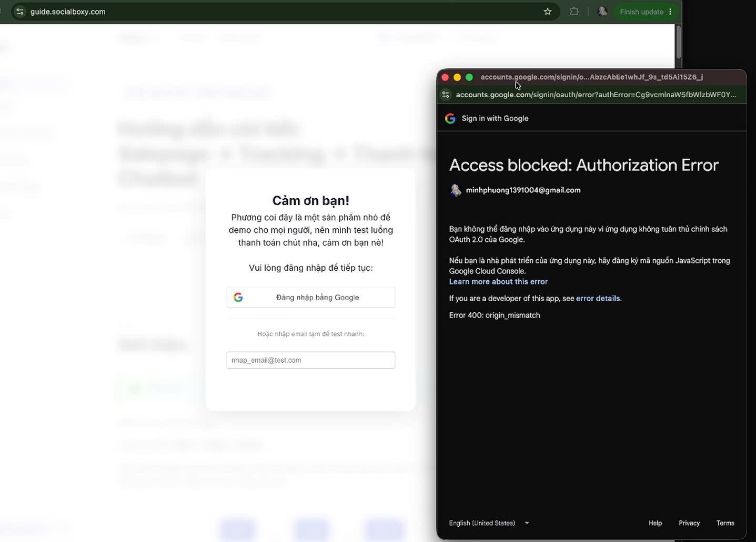The height and width of the screenshot is (542, 756).
Task: Click the main page vertical scrollbar
Action: click(678, 42)
